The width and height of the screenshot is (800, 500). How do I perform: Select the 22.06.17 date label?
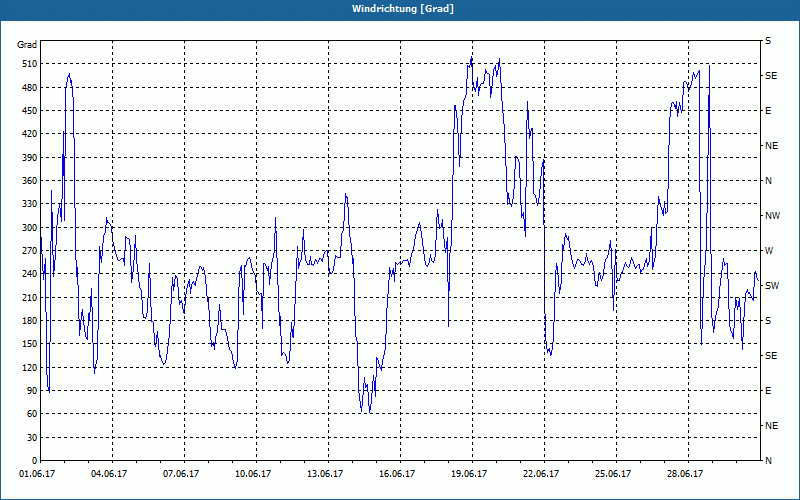point(541,474)
